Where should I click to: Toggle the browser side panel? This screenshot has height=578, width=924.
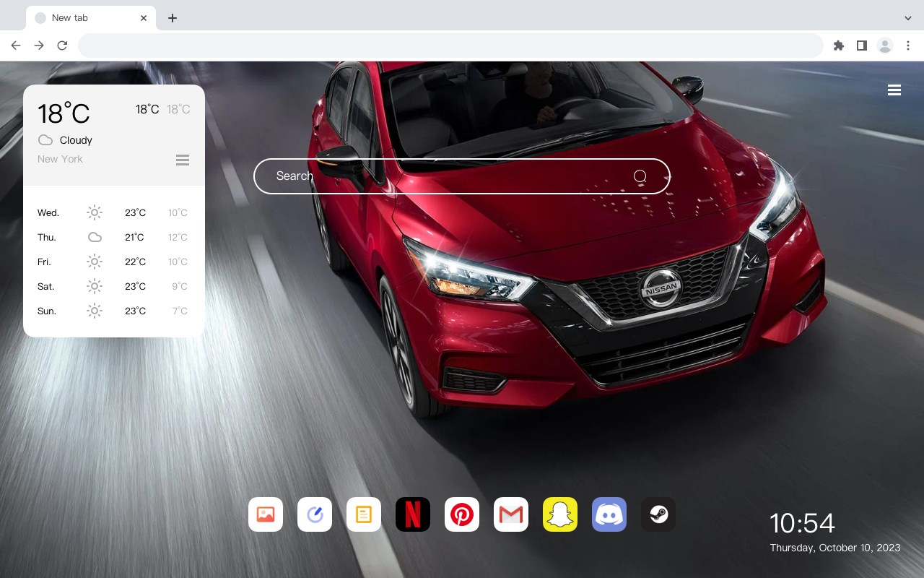point(862,46)
